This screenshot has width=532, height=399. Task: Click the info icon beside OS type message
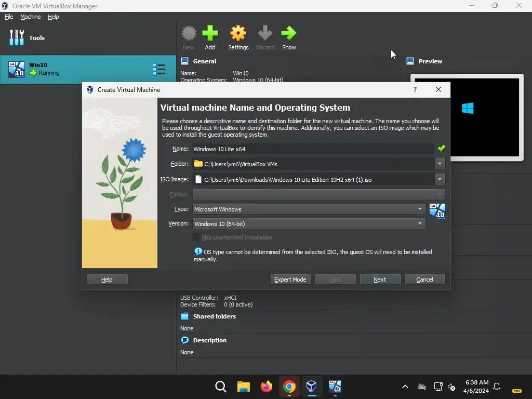(x=198, y=251)
